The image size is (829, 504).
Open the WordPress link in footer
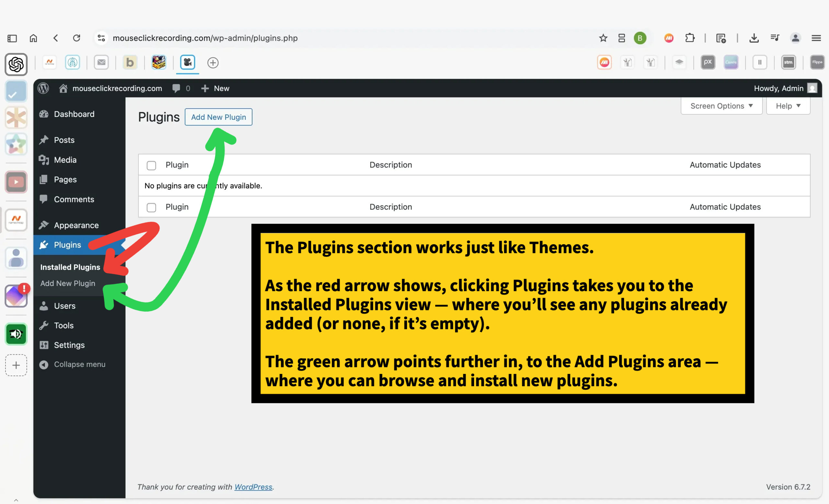[253, 487]
